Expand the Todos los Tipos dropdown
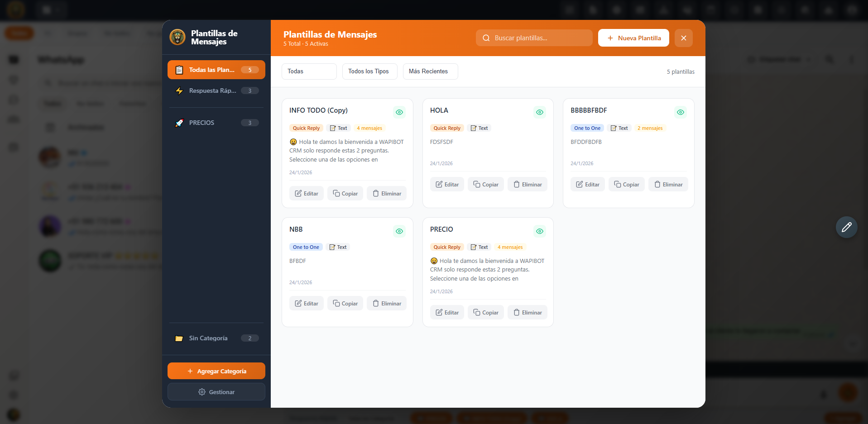Viewport: 868px width, 424px height. pyautogui.click(x=369, y=71)
